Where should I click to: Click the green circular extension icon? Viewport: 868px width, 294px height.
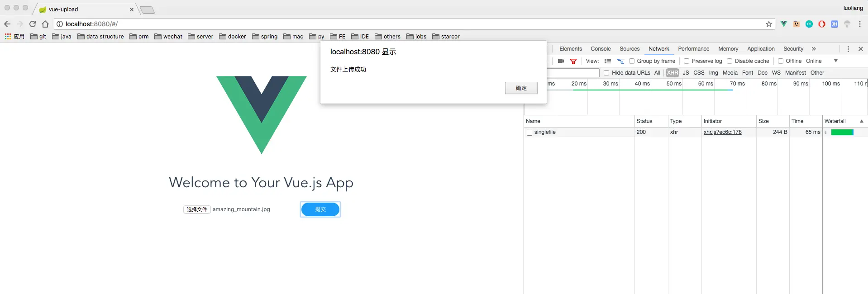pyautogui.click(x=809, y=24)
